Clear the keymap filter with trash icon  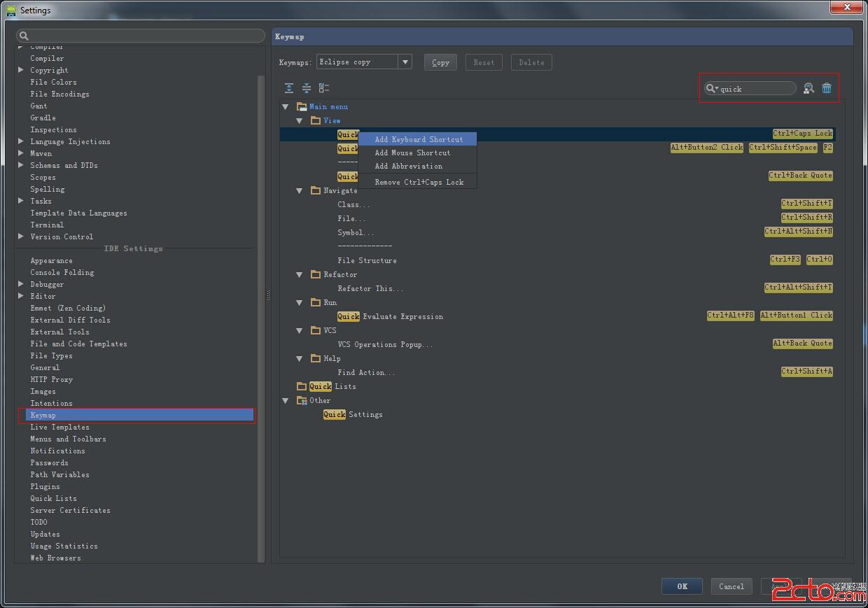(x=827, y=88)
